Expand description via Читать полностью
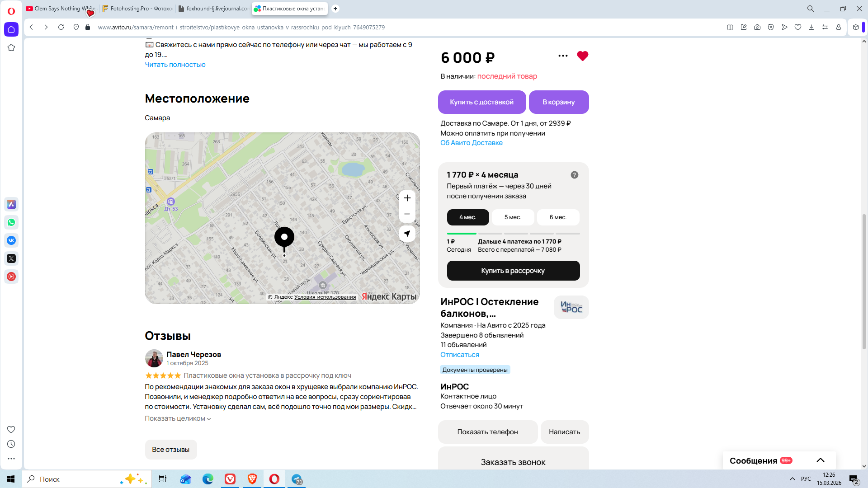868x488 pixels. 175,65
